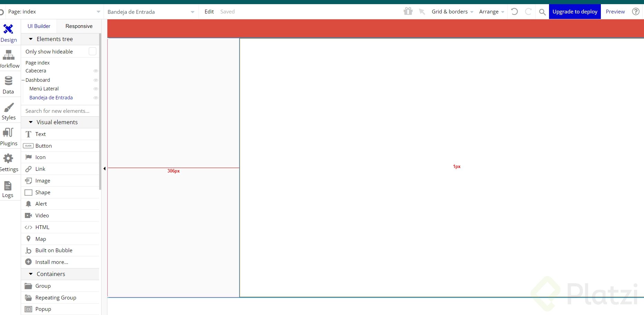Viewport: 644px width, 315px height.
Task: Select the Built on Bubble element
Action: [x=60, y=250]
